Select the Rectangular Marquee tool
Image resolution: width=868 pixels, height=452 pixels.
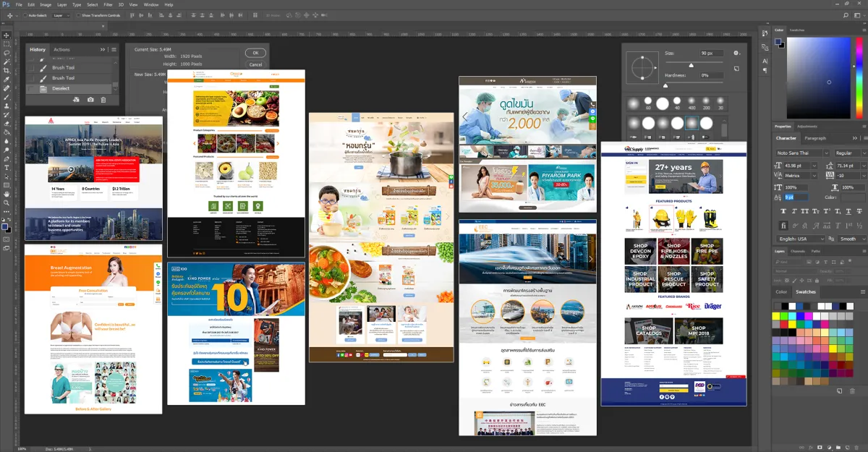(7, 44)
